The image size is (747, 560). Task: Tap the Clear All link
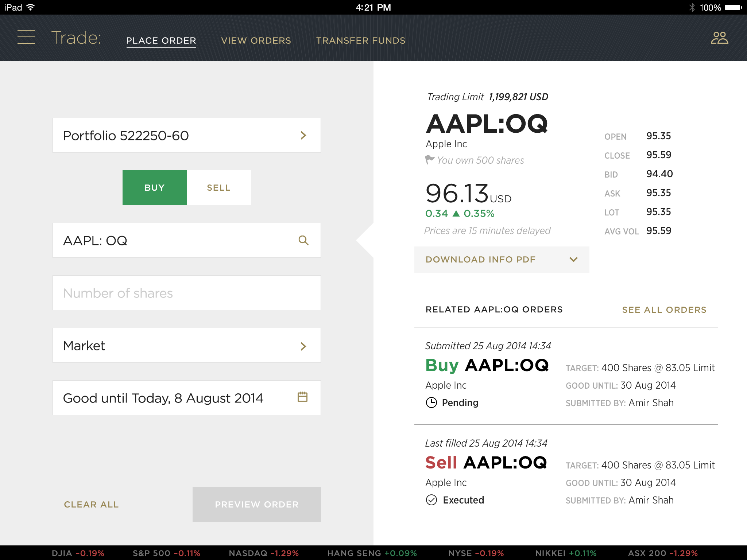tap(91, 505)
